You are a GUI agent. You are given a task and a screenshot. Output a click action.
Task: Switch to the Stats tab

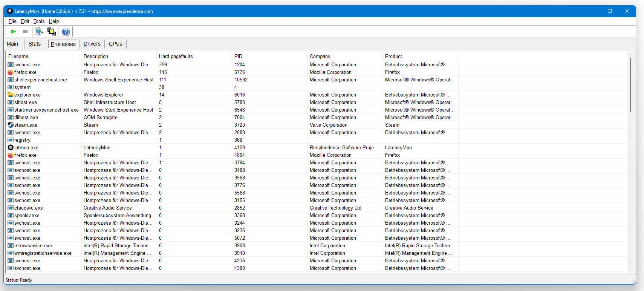35,44
